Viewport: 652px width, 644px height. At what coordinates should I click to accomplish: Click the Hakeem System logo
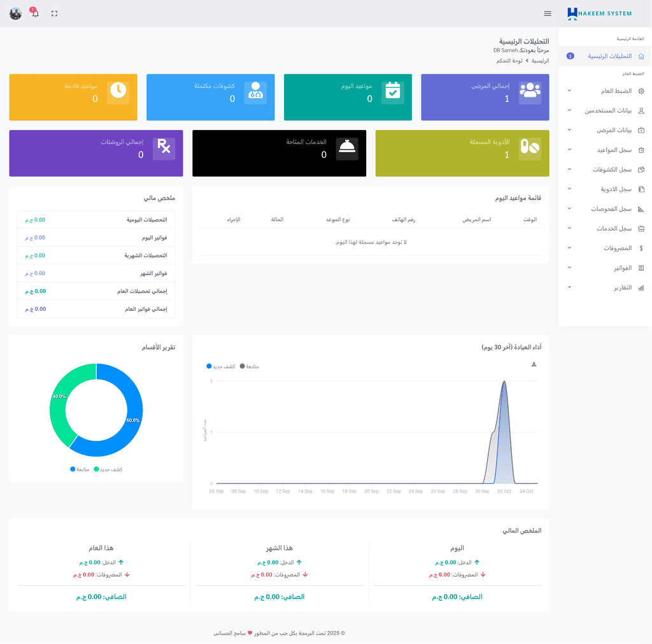click(x=599, y=13)
